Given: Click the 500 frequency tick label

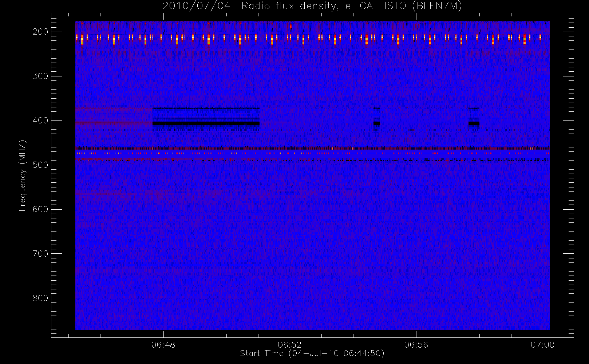Looking at the screenshot, I should click(x=40, y=165).
